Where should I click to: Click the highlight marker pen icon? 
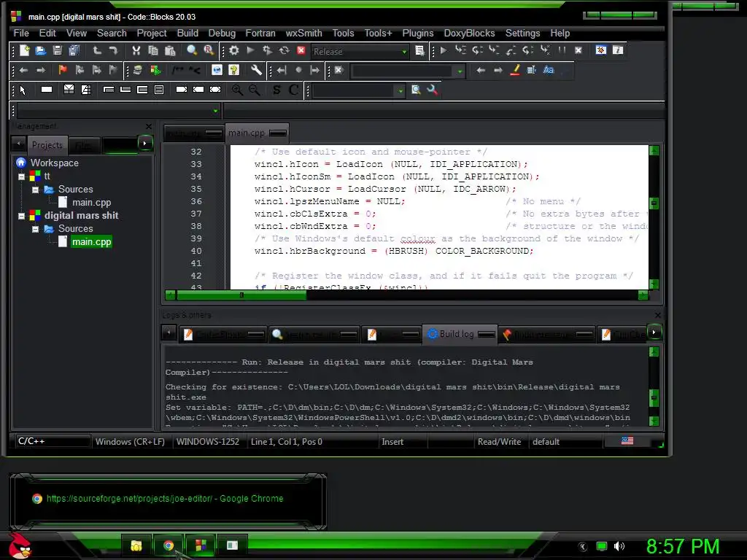pyautogui.click(x=514, y=70)
